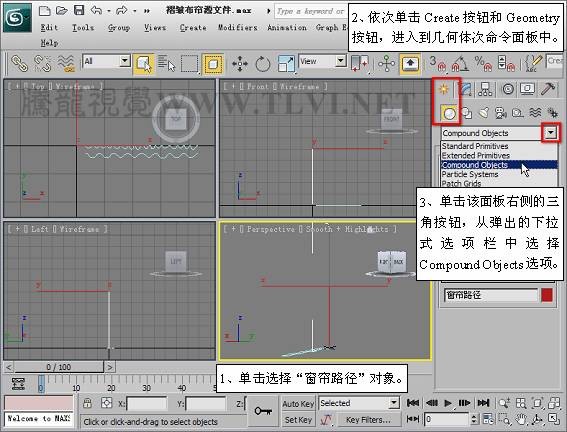567x432 pixels.
Task: Select the Systems category button
Action: coord(553,113)
